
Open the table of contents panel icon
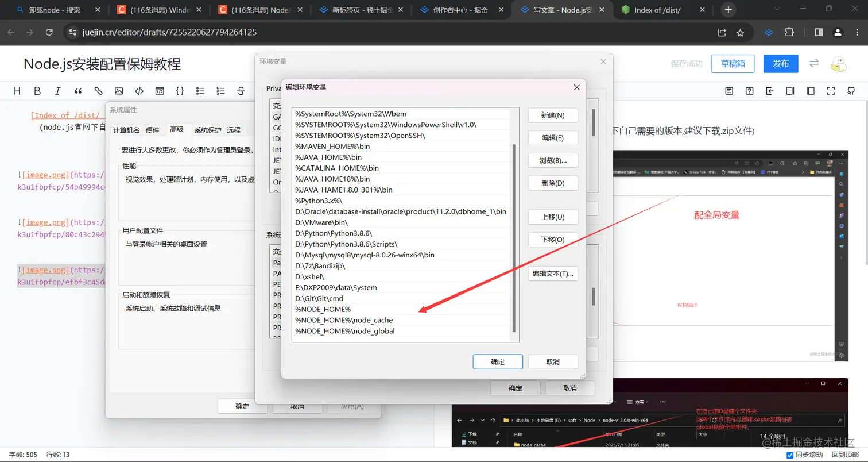point(729,91)
